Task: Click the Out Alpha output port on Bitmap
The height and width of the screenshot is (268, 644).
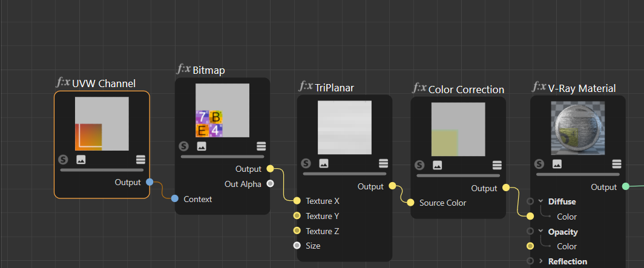Action: tap(270, 183)
